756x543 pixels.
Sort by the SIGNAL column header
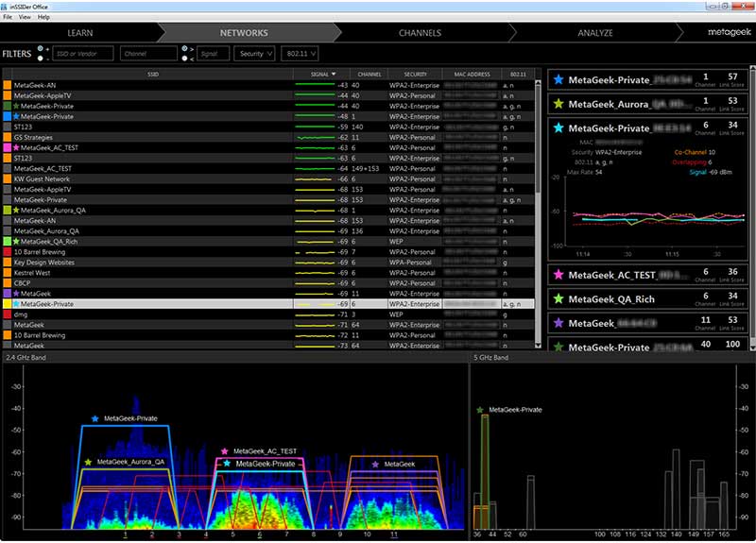(x=319, y=74)
